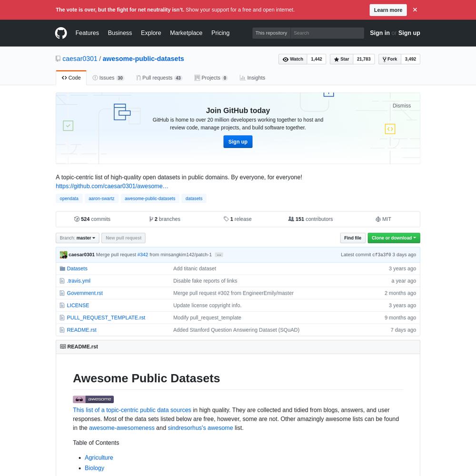Click the This repository search scope label

271,33
